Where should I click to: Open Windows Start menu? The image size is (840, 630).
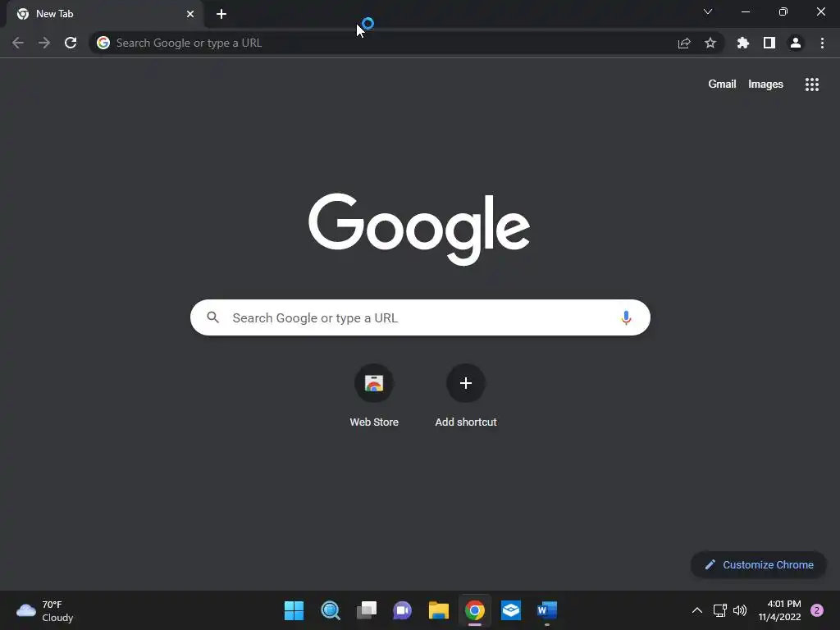[x=294, y=610]
